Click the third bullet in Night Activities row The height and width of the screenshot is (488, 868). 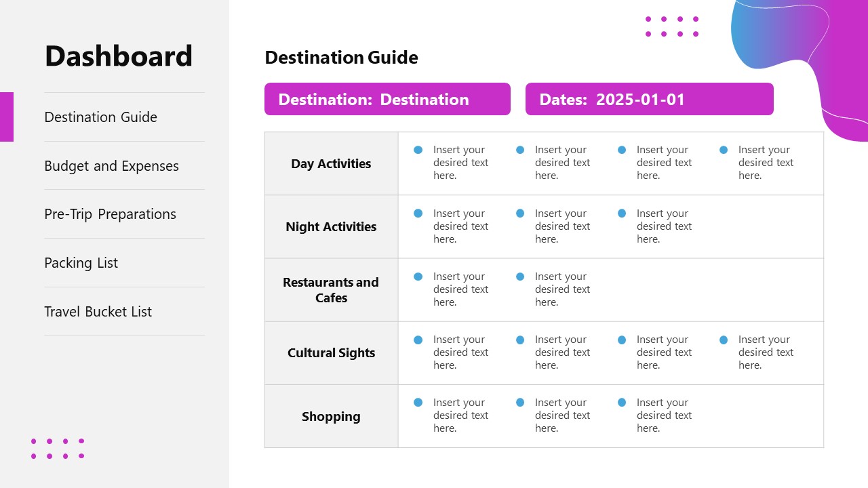(622, 213)
